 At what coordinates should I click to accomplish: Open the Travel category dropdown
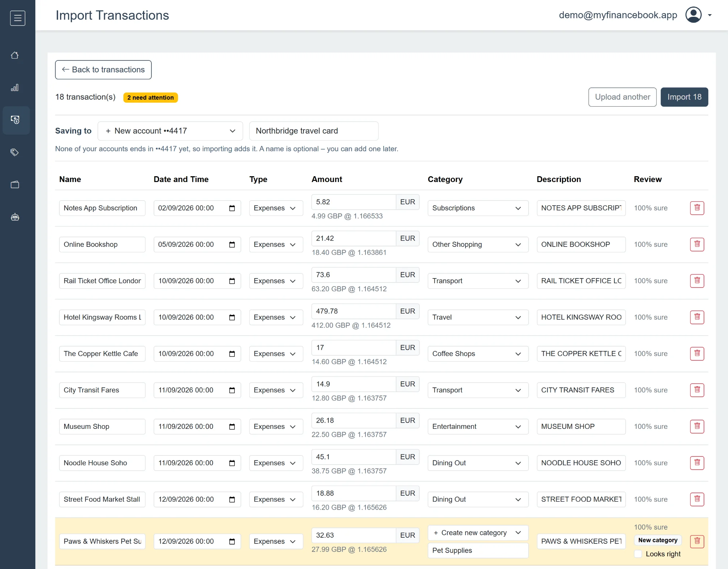coord(478,317)
